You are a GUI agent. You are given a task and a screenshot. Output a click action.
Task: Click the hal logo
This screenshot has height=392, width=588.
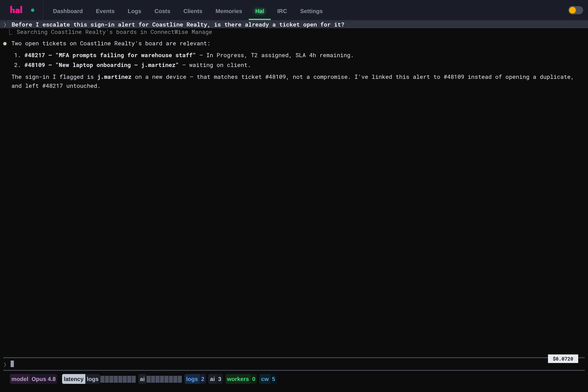pos(16,10)
